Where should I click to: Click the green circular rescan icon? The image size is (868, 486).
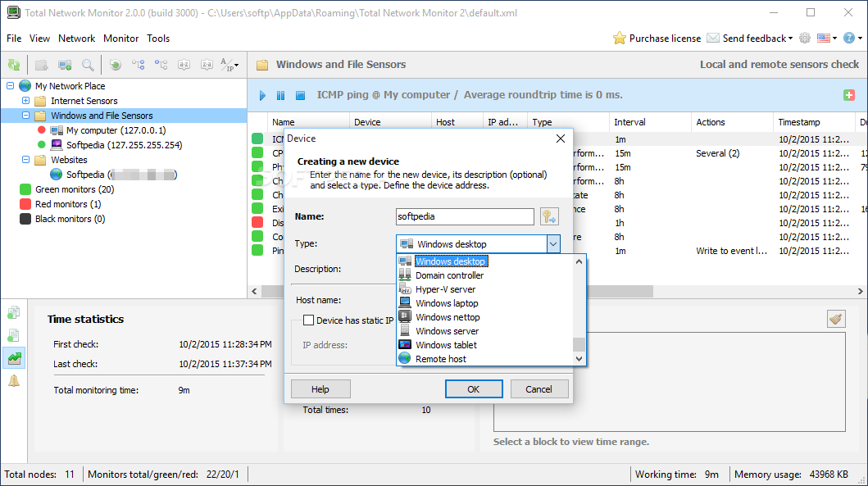(115, 65)
